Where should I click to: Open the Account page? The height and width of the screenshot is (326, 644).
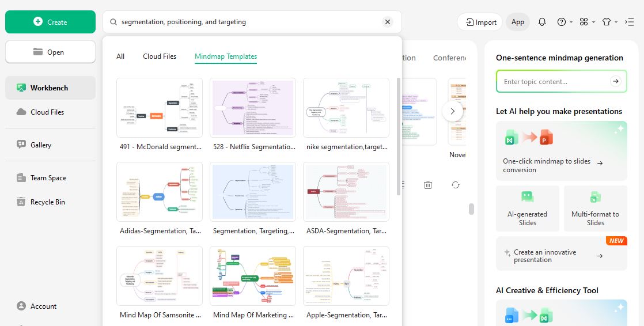click(x=50, y=306)
